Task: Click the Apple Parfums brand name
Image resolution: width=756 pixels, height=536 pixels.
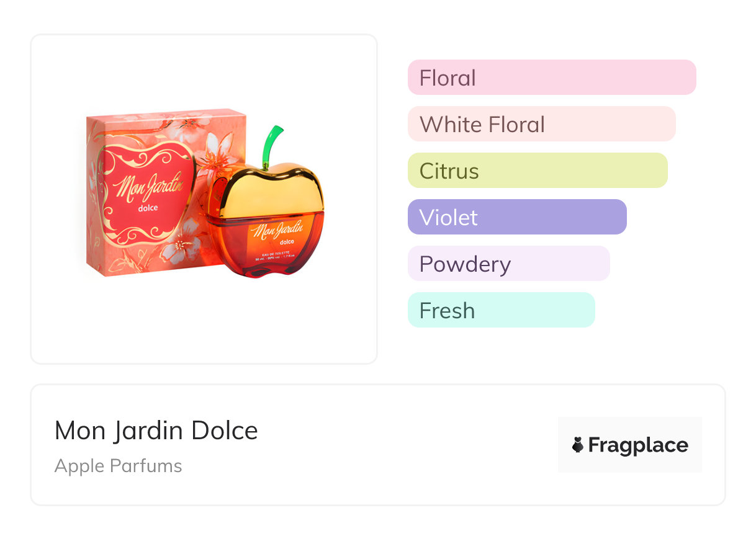Action: (x=118, y=466)
